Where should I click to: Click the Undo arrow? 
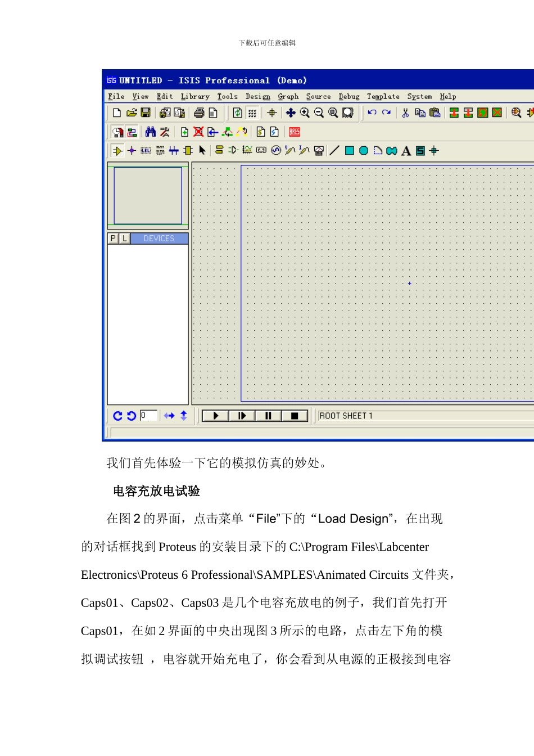[x=372, y=112]
